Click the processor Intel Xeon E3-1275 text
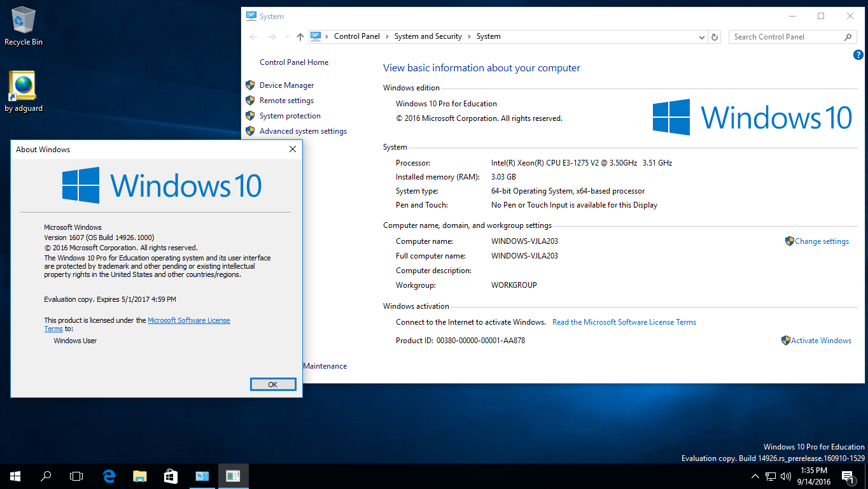 click(582, 163)
